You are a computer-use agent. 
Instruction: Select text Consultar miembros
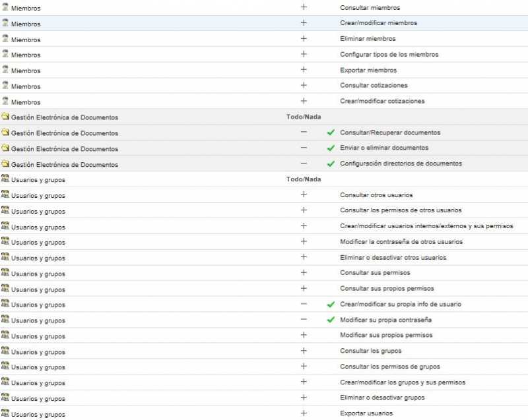[370, 7]
